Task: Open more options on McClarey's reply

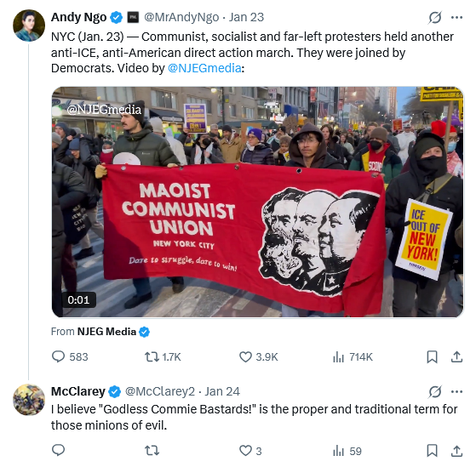Action: pyautogui.click(x=456, y=392)
